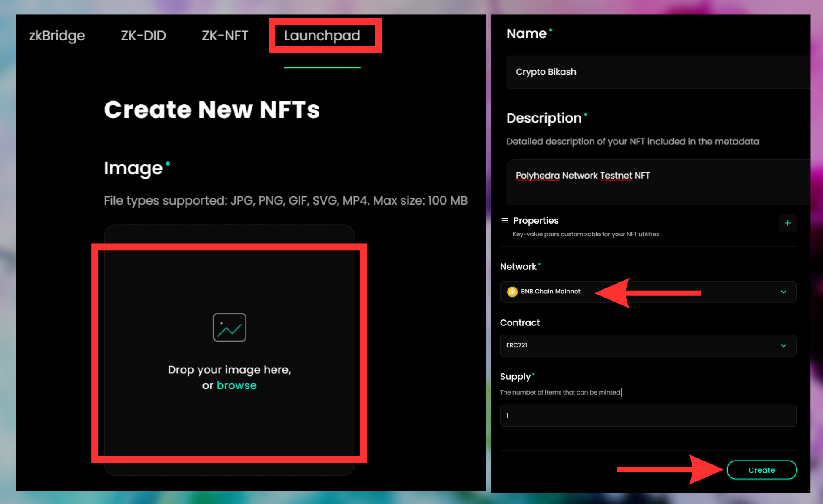823x504 pixels.
Task: Click the file types supported text
Action: (x=285, y=201)
